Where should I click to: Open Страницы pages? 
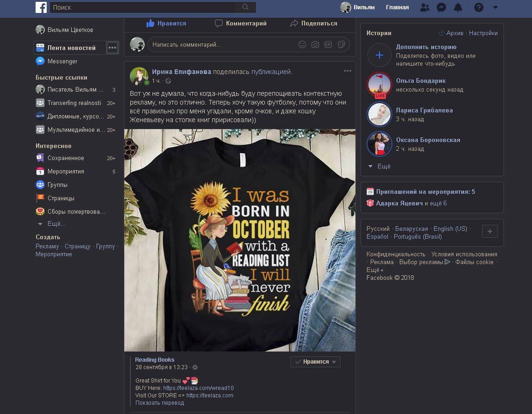55,198
